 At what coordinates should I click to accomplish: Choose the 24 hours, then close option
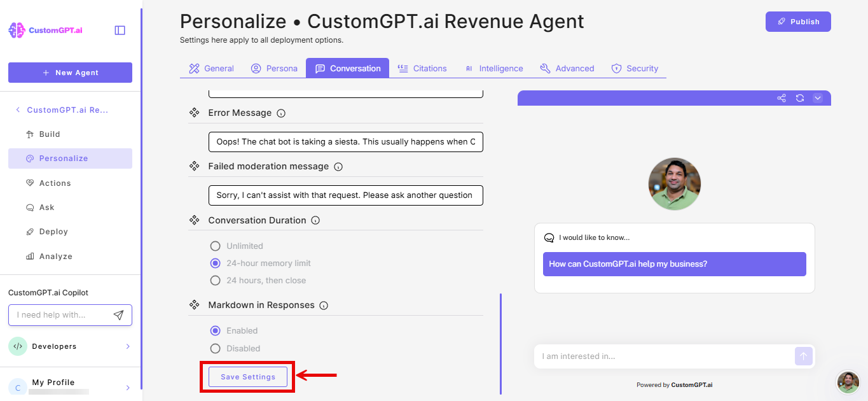[x=215, y=280]
